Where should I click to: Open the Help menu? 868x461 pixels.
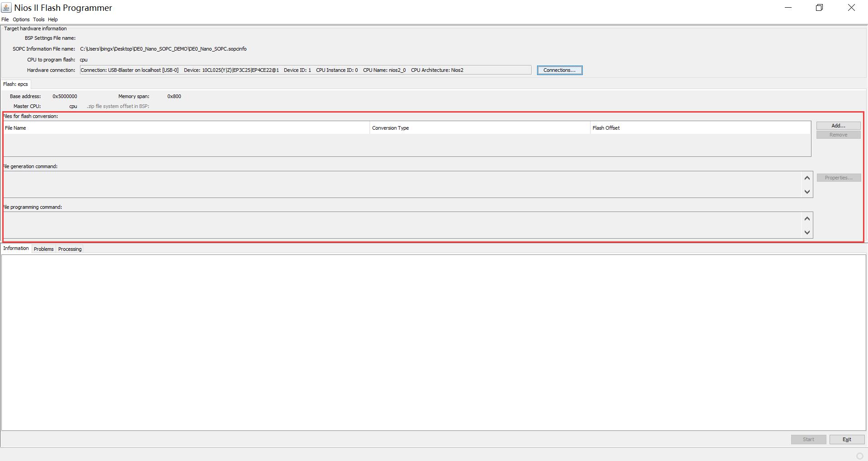[52, 19]
